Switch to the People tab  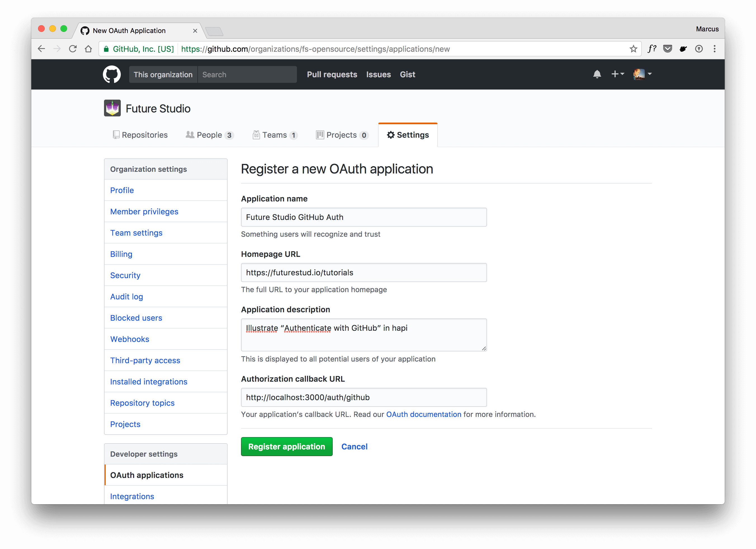pyautogui.click(x=209, y=135)
